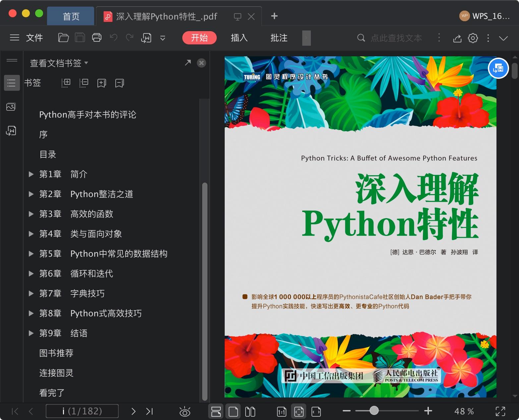Open the 目录 bookmark

(48, 154)
